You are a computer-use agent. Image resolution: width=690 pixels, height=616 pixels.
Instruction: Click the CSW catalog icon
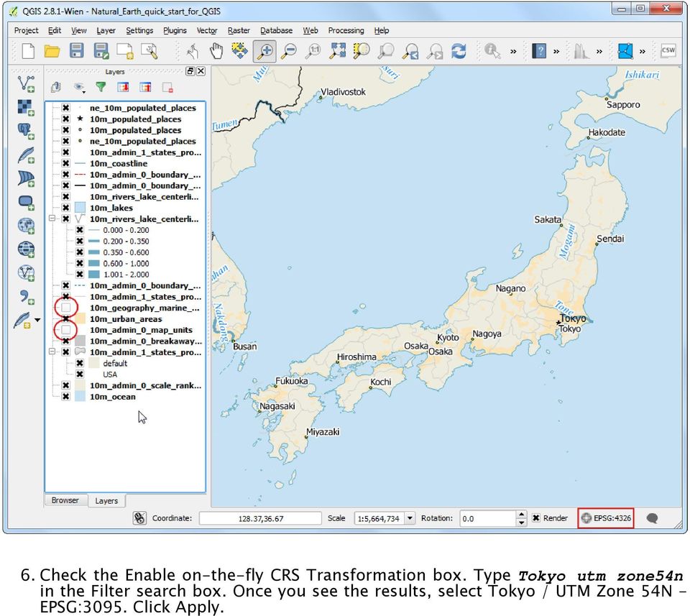pyautogui.click(x=668, y=50)
